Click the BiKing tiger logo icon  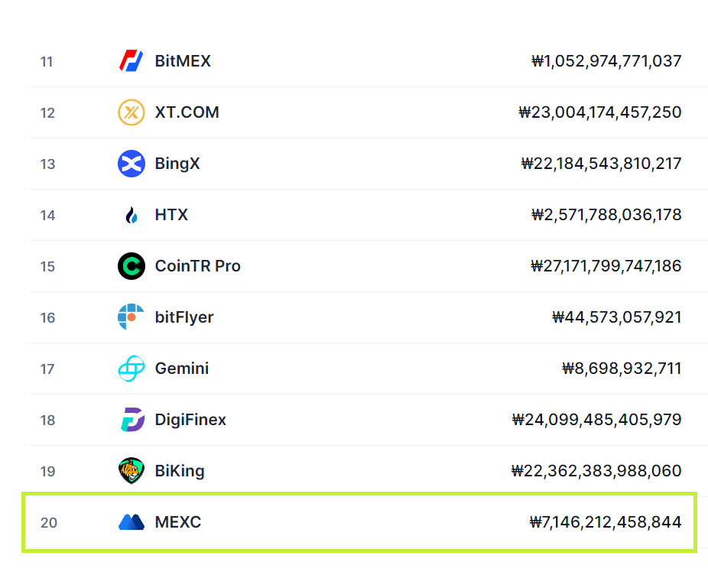tap(131, 470)
